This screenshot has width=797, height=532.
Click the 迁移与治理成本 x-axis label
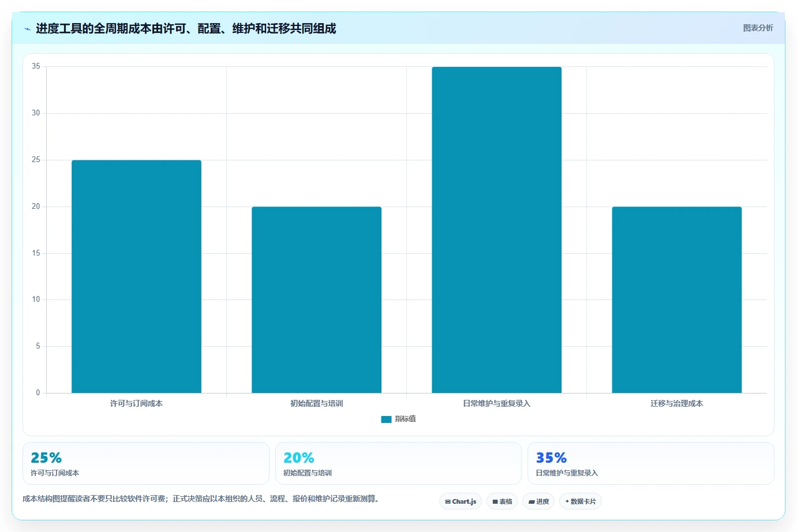[x=676, y=403]
